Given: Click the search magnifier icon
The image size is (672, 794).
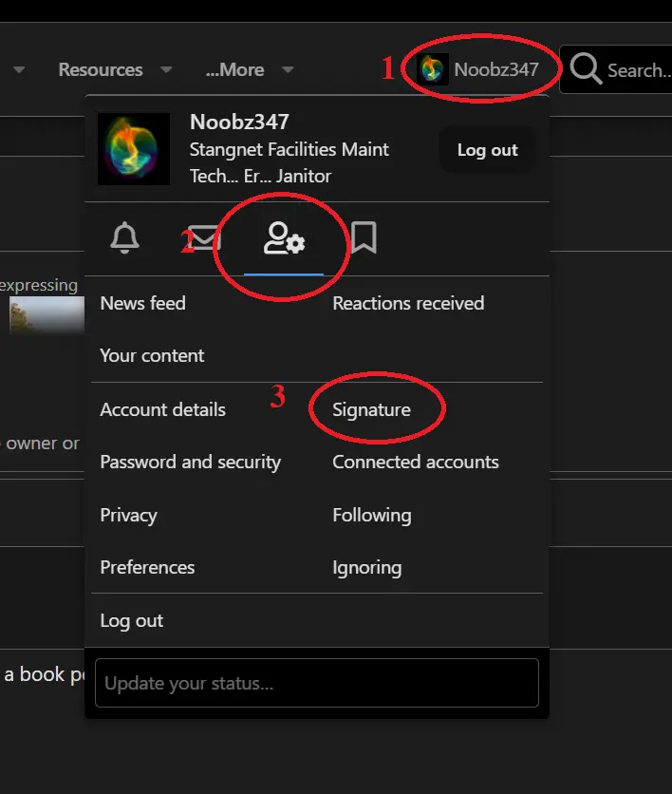Looking at the screenshot, I should (586, 69).
